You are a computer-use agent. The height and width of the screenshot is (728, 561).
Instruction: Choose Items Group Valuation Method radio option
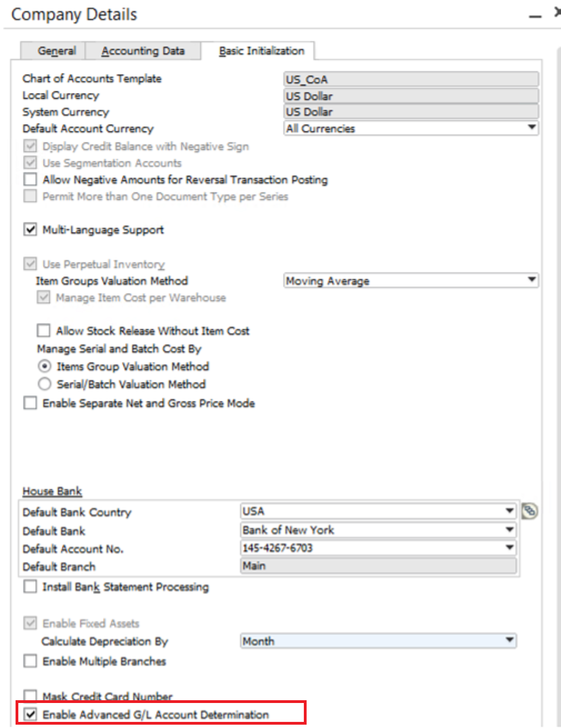(x=44, y=366)
